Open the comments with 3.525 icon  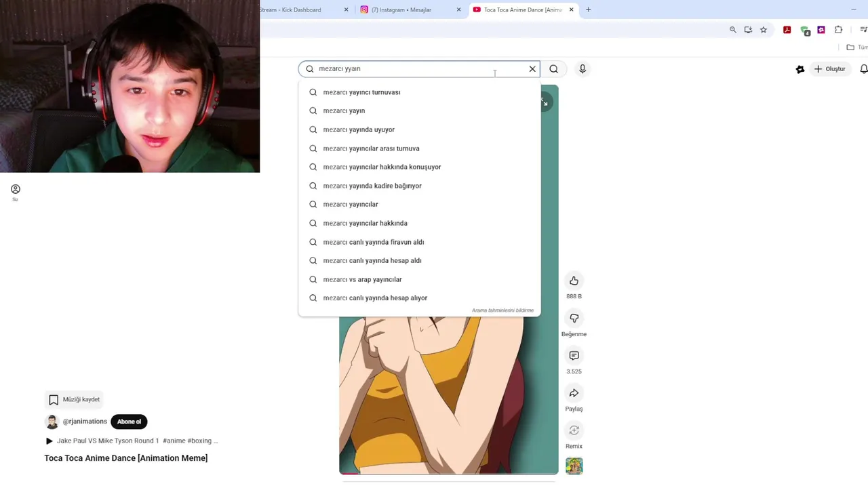[x=574, y=356]
